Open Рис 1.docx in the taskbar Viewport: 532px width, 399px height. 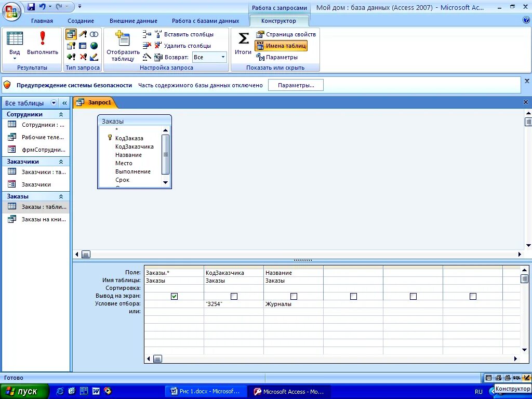[x=206, y=391]
